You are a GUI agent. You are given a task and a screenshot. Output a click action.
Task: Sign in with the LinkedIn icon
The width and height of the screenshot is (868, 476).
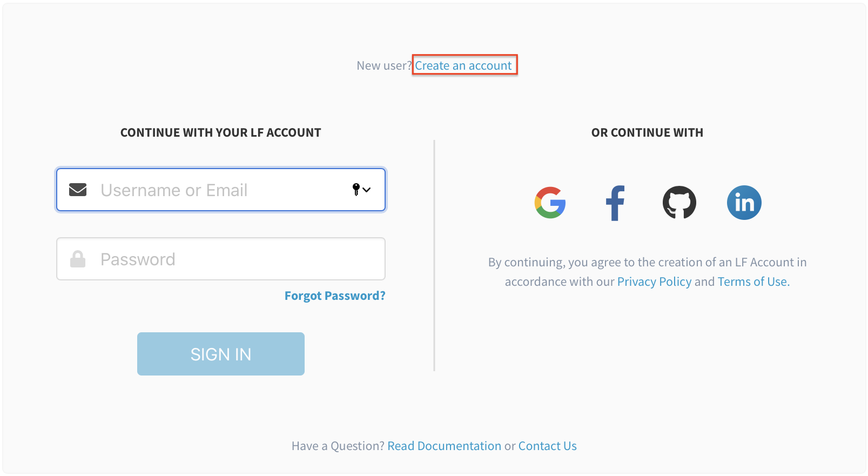pos(744,203)
